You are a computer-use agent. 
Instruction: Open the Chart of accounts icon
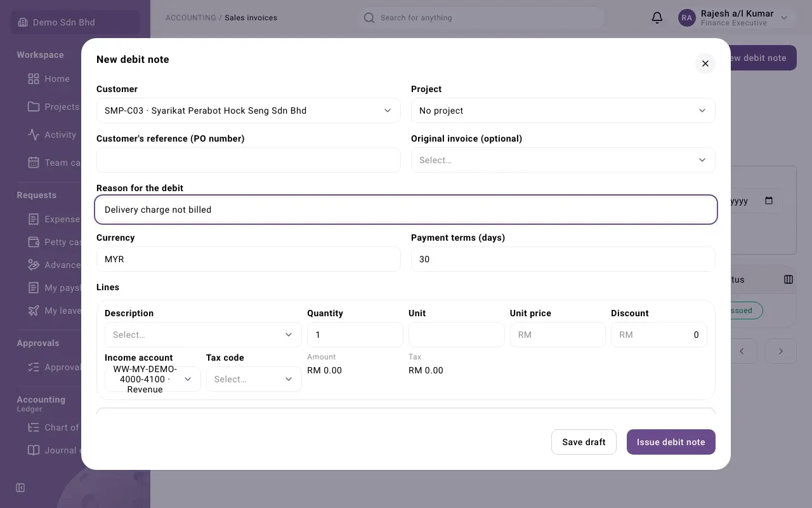[34, 427]
